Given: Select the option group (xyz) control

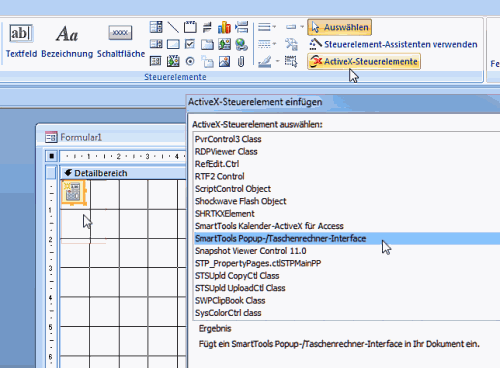Looking at the screenshot, I should [190, 27].
